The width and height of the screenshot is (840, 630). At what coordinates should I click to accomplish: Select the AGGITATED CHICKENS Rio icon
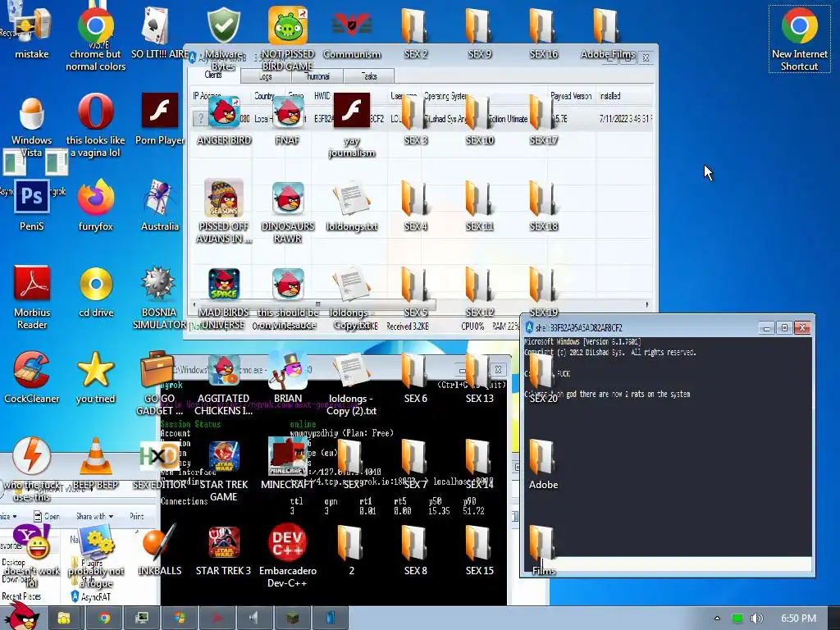pyautogui.click(x=223, y=371)
